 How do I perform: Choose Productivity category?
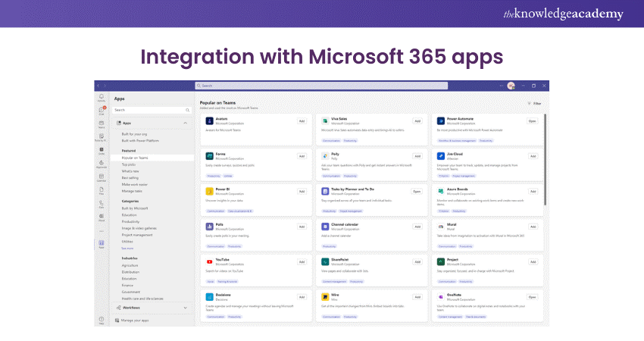pos(131,221)
